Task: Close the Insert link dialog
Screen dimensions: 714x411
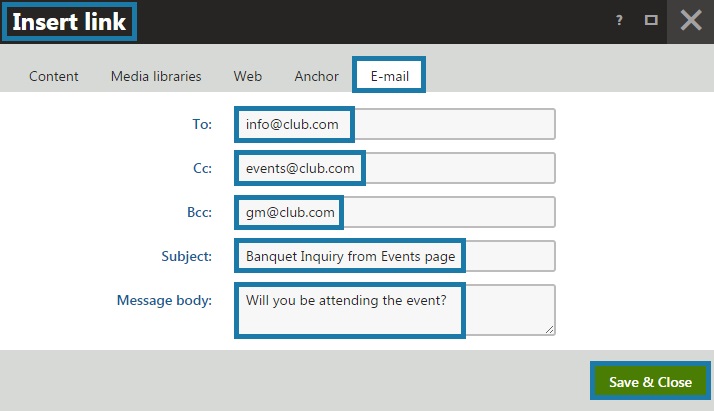Action: [690, 20]
